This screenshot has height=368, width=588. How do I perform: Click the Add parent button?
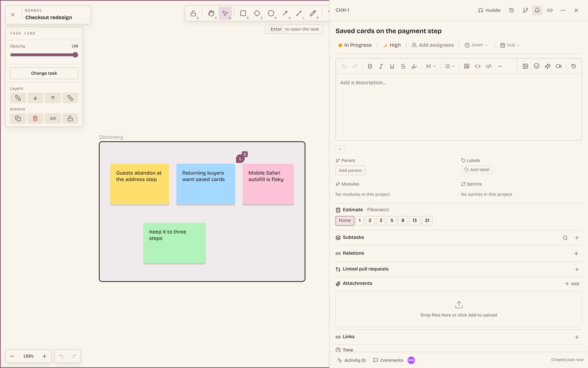tap(350, 170)
